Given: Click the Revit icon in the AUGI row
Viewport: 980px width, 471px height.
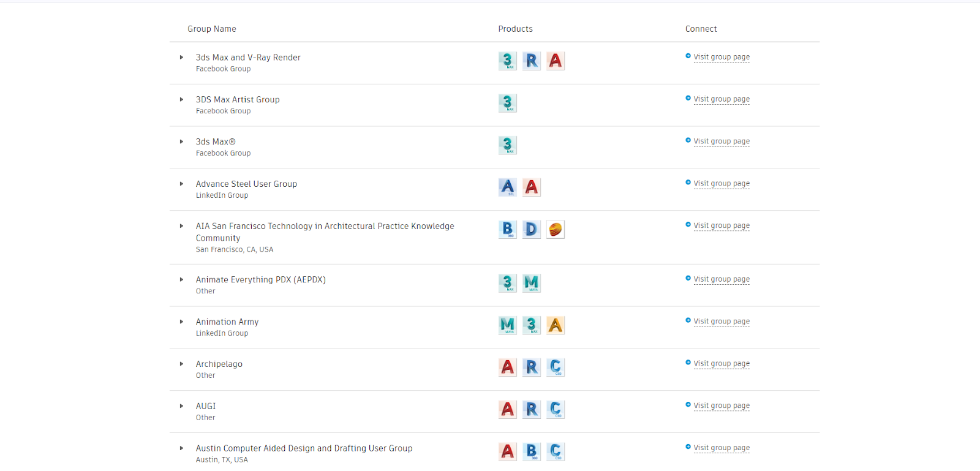Looking at the screenshot, I should [x=532, y=409].
